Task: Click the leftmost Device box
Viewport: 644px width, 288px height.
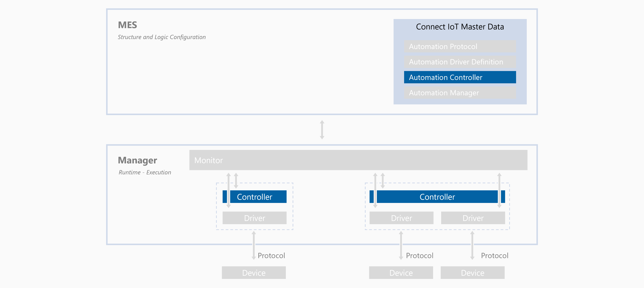Action: point(254,272)
